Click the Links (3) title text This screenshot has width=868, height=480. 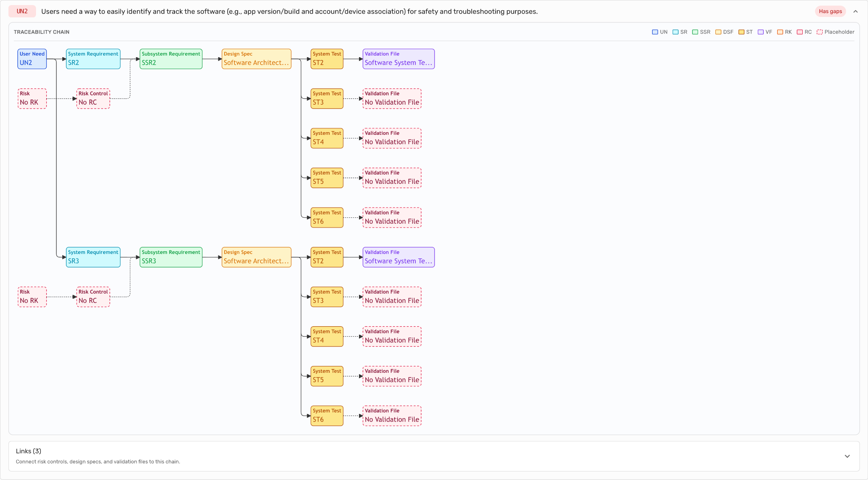pos(28,451)
